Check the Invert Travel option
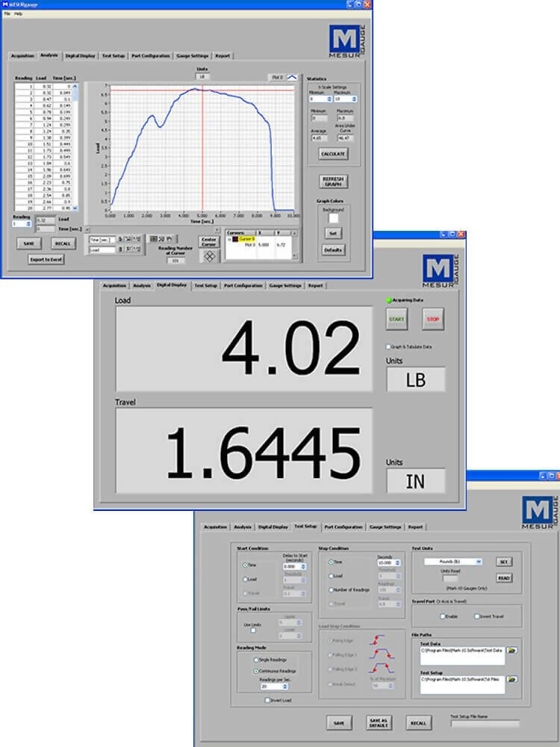Image resolution: width=560 pixels, height=747 pixels. pyautogui.click(x=476, y=616)
